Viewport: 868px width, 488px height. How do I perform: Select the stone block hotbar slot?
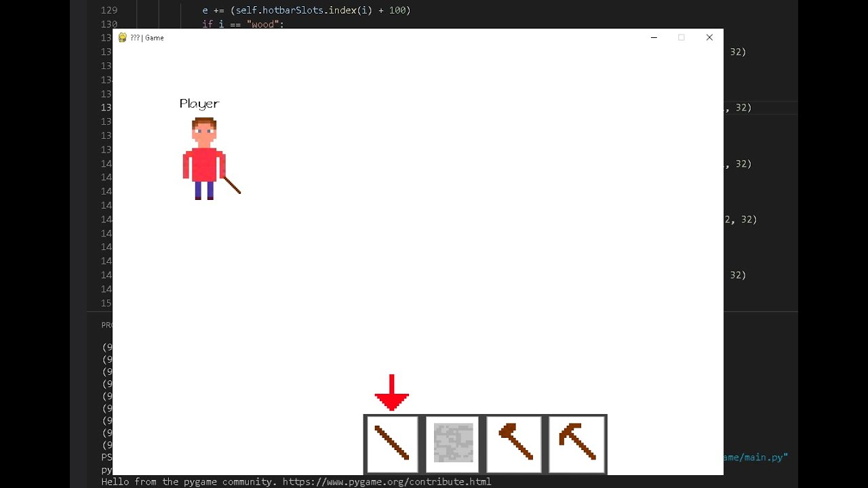point(453,444)
